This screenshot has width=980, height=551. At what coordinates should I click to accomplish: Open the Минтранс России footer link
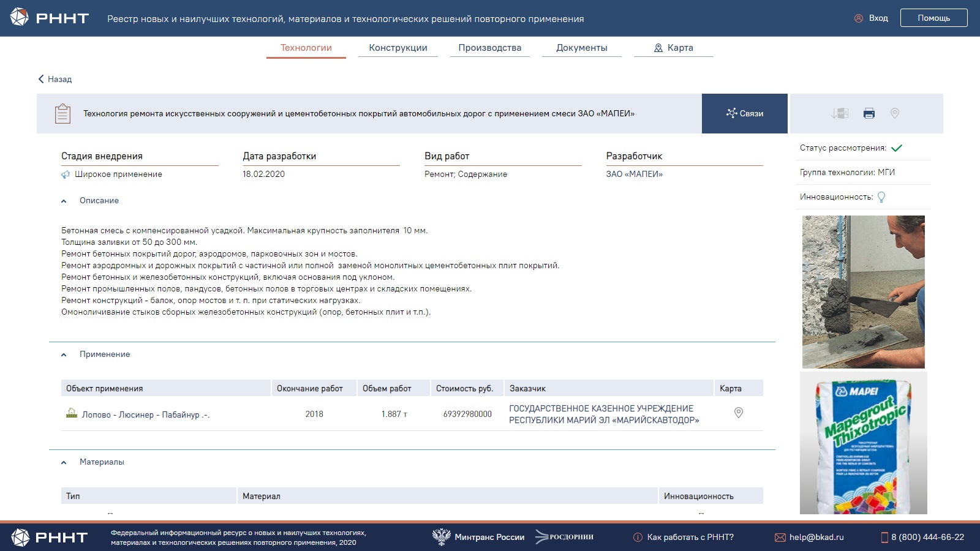[489, 537]
